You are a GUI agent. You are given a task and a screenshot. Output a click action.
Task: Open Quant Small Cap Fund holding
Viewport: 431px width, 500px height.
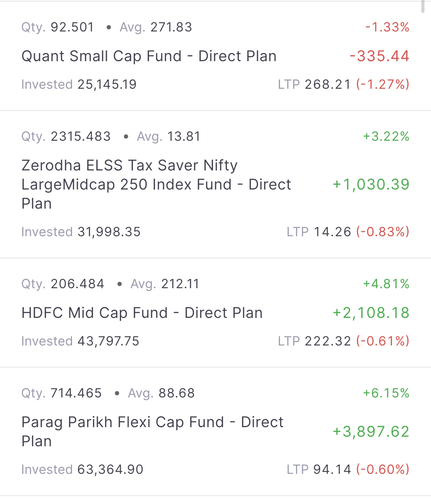click(x=215, y=56)
